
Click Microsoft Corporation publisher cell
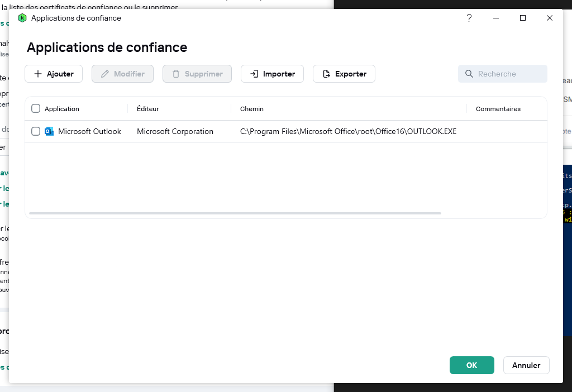tap(175, 131)
